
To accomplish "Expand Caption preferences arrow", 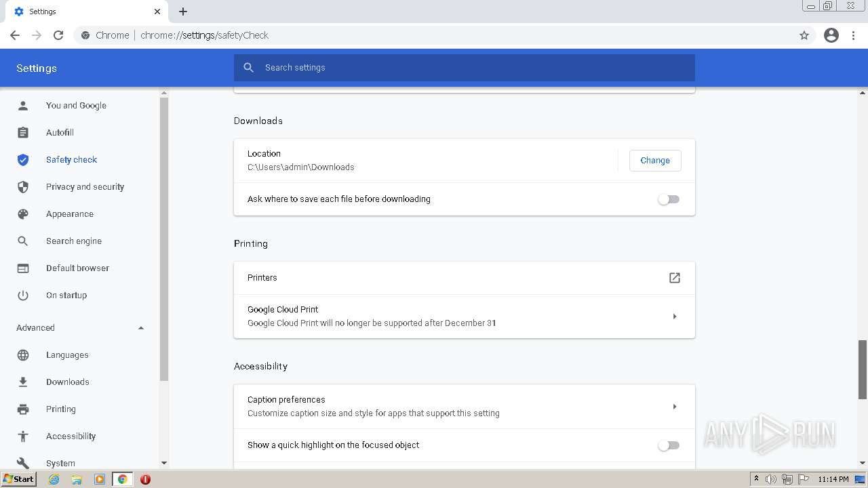I will (675, 407).
